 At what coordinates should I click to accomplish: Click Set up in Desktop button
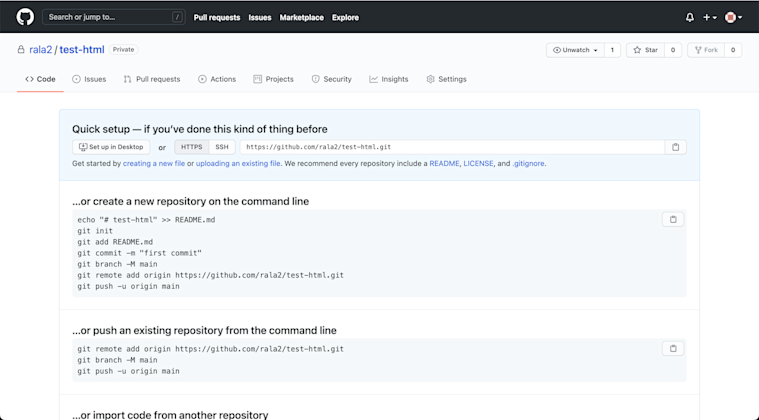[111, 147]
